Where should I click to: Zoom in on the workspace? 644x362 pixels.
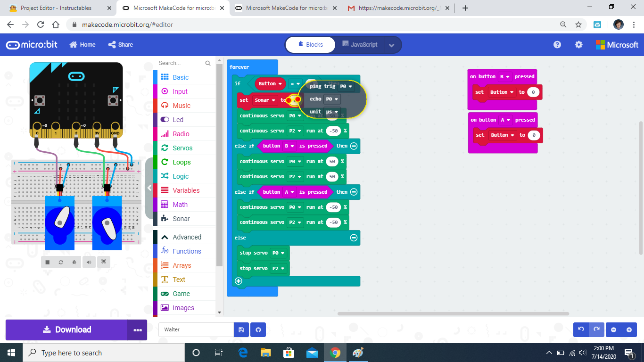click(x=629, y=329)
